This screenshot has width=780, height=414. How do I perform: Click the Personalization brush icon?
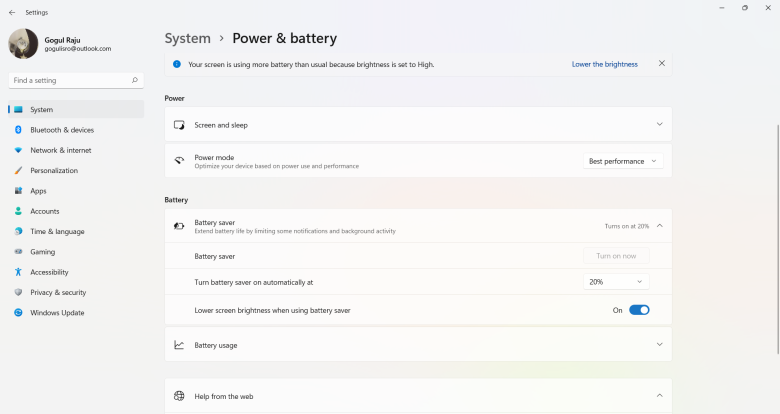click(18, 171)
